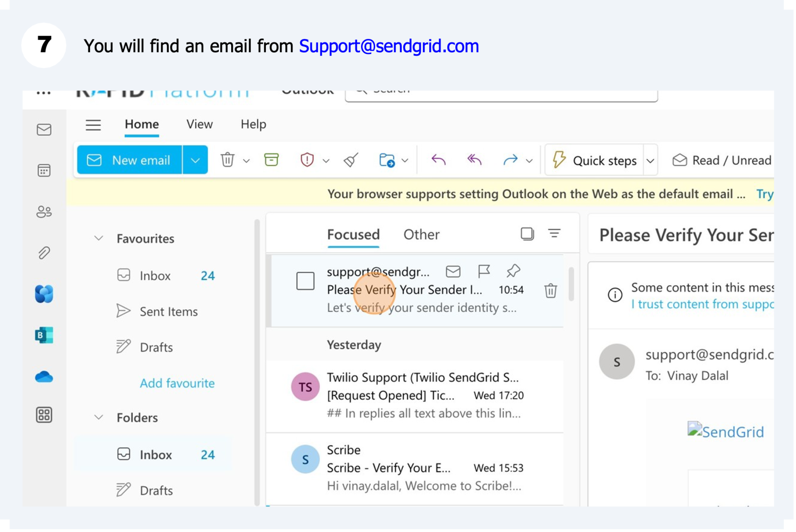This screenshot has height=532, width=796.
Task: Open the Twilio Support Request Opened email
Action: pos(415,396)
